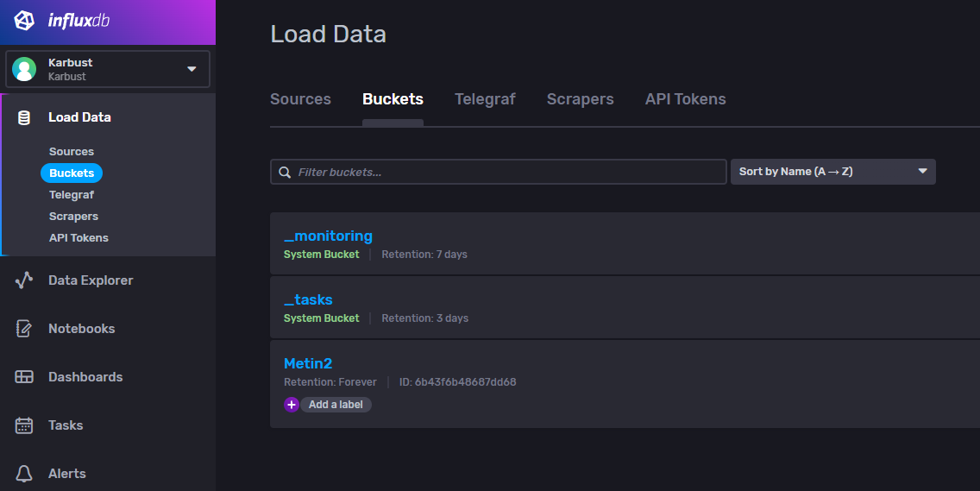Switch to the API Tokens tab
Viewport: 980px width, 491px height.
point(685,99)
